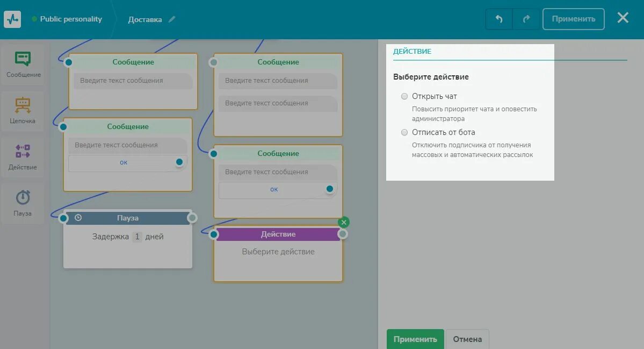This screenshot has height=349, width=644.
Task: Click the top Применить button in header
Action: [573, 19]
